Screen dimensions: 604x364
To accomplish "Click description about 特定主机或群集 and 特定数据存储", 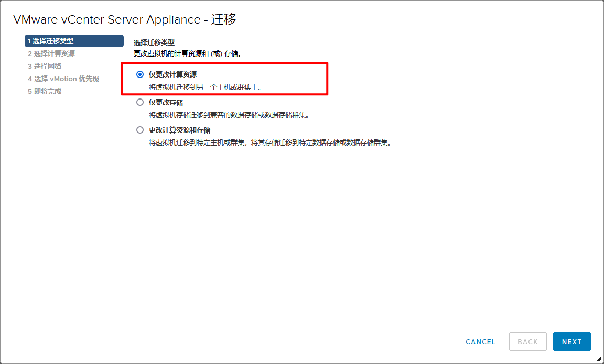I will pos(270,142).
